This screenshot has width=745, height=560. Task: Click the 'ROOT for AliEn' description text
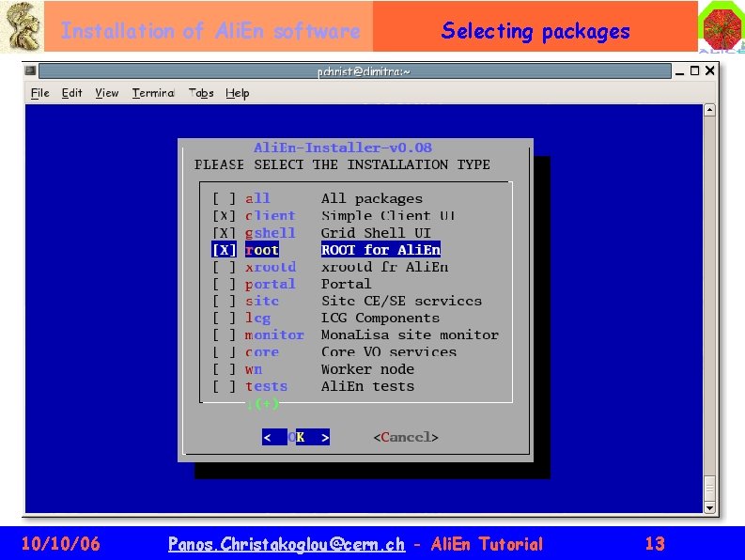click(x=380, y=250)
